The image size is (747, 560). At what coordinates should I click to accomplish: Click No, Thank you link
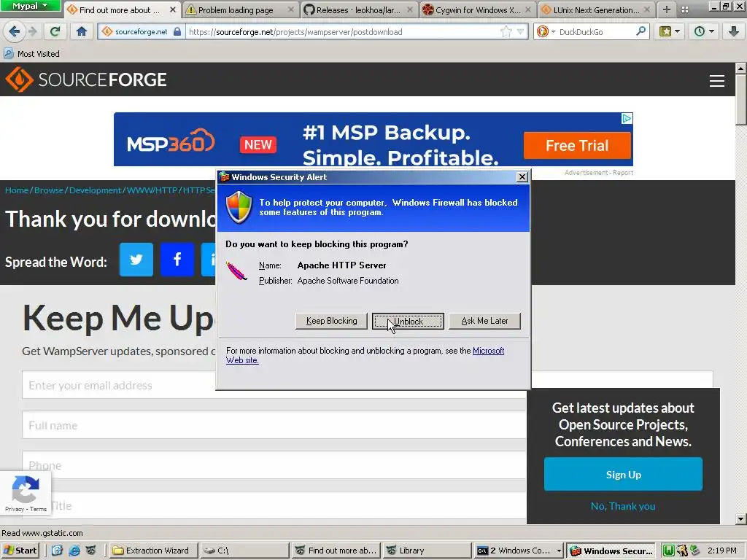[623, 506]
